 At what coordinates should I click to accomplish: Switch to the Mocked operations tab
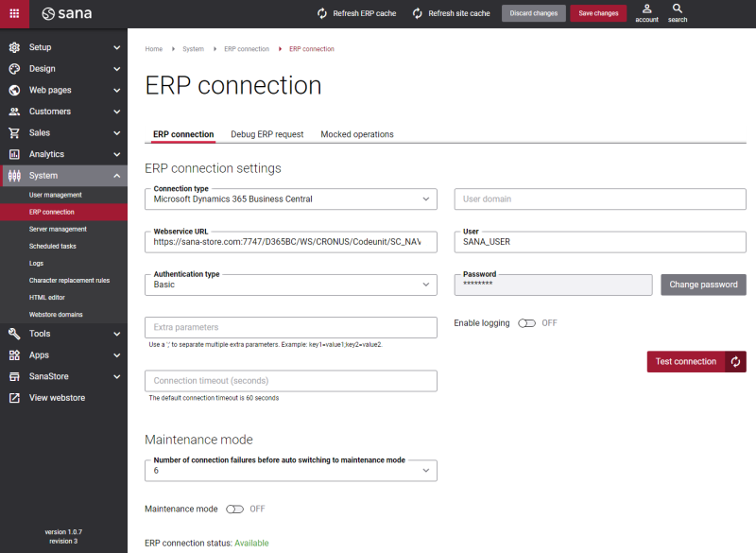click(x=357, y=134)
